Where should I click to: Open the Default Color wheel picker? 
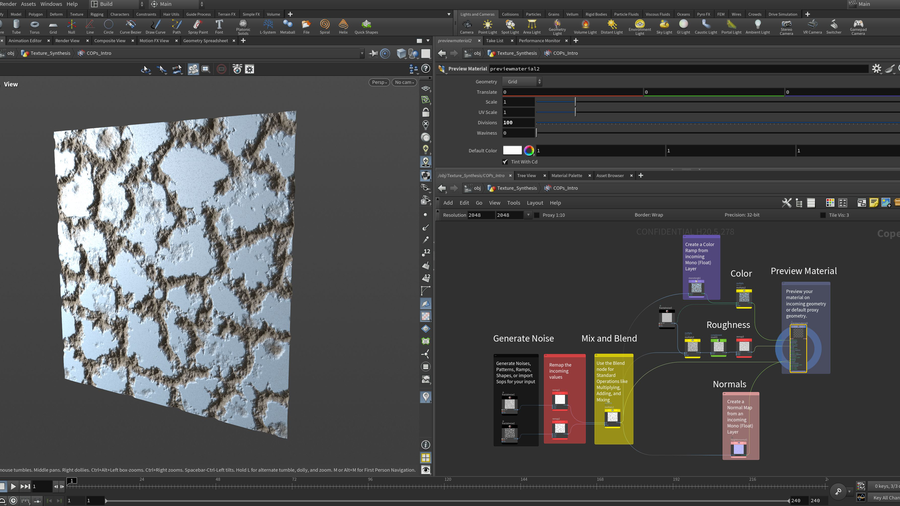coord(529,150)
